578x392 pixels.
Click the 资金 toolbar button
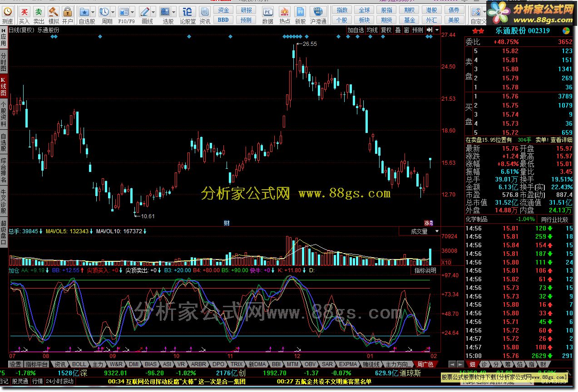pos(223,10)
